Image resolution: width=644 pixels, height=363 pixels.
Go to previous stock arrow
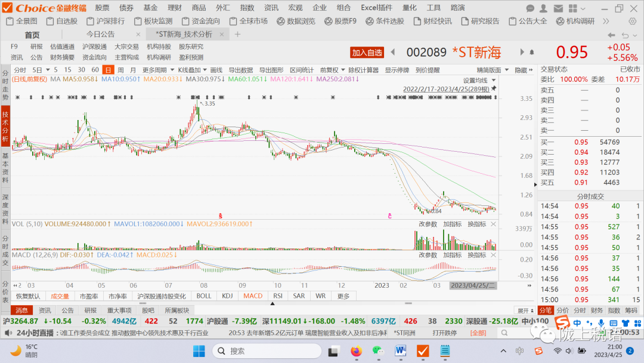[x=393, y=52]
